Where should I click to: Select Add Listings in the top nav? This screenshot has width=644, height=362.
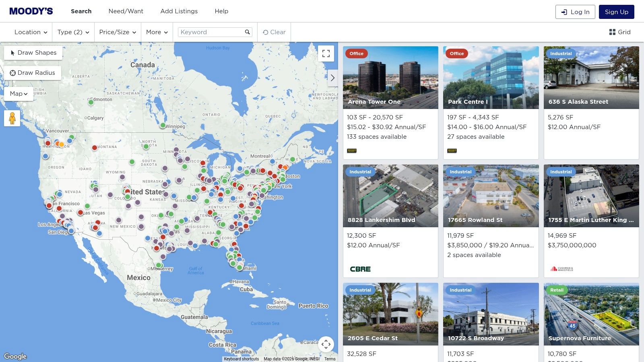(179, 11)
